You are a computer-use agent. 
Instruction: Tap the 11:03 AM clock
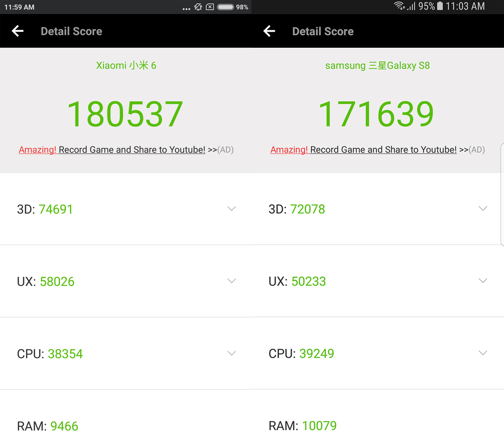465,6
